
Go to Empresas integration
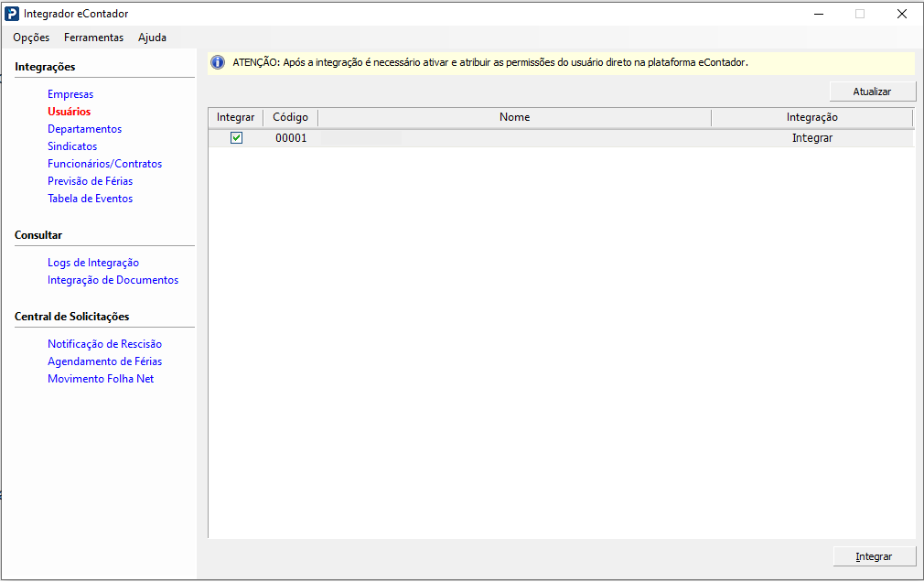(x=70, y=94)
